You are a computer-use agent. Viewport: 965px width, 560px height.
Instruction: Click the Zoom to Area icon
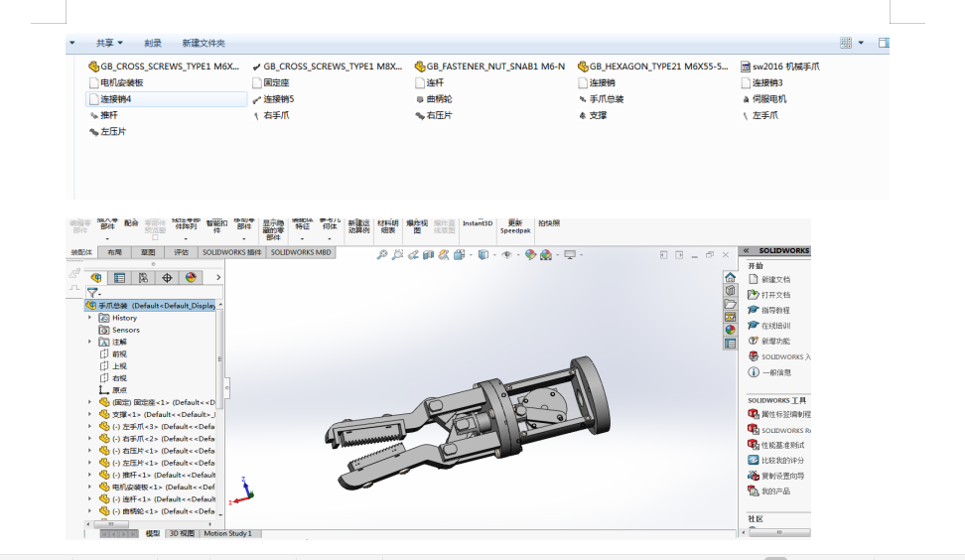point(397,255)
